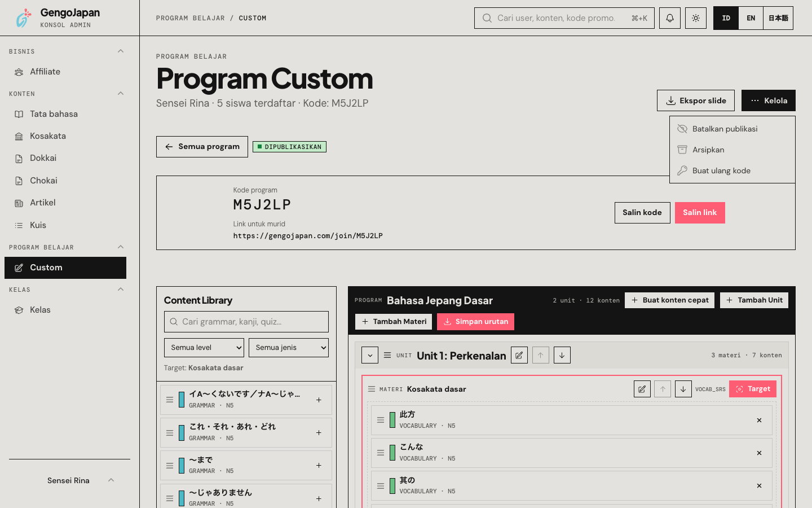Choose Batalkan publikasi from Kelola menu
The height and width of the screenshot is (508, 812).
[x=732, y=129]
